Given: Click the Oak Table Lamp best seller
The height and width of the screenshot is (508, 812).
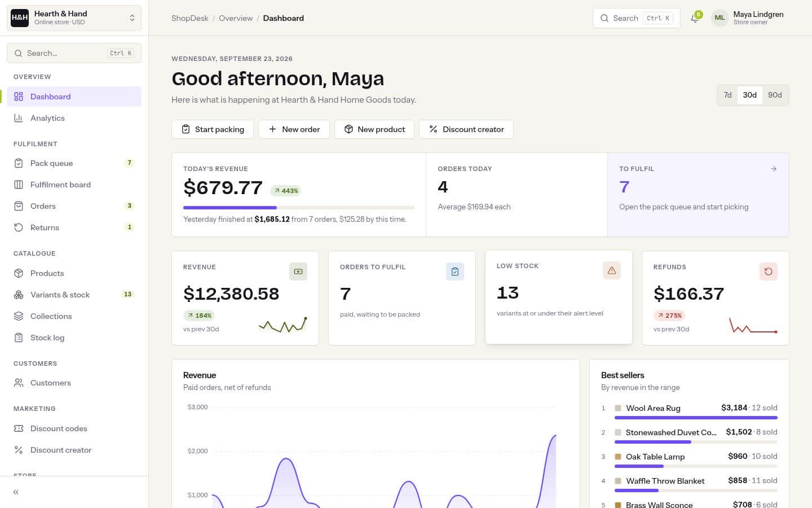Looking at the screenshot, I should [655, 457].
